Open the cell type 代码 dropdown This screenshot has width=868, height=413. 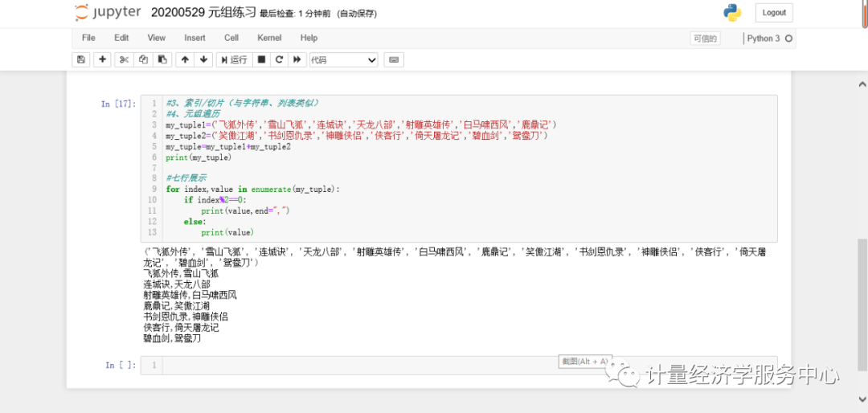343,59
